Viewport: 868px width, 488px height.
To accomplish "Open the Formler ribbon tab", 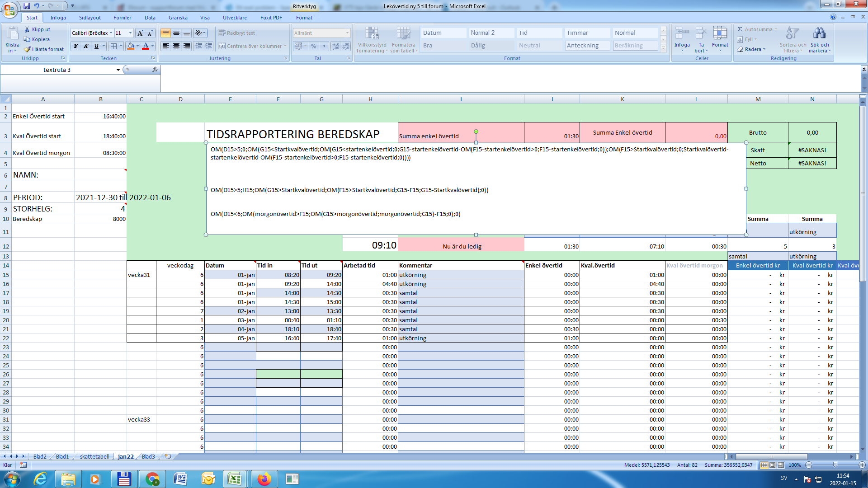I will [x=122, y=18].
